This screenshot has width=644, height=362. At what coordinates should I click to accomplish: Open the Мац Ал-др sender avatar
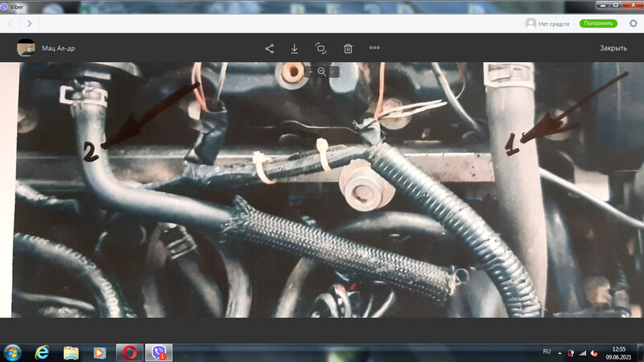(x=27, y=48)
